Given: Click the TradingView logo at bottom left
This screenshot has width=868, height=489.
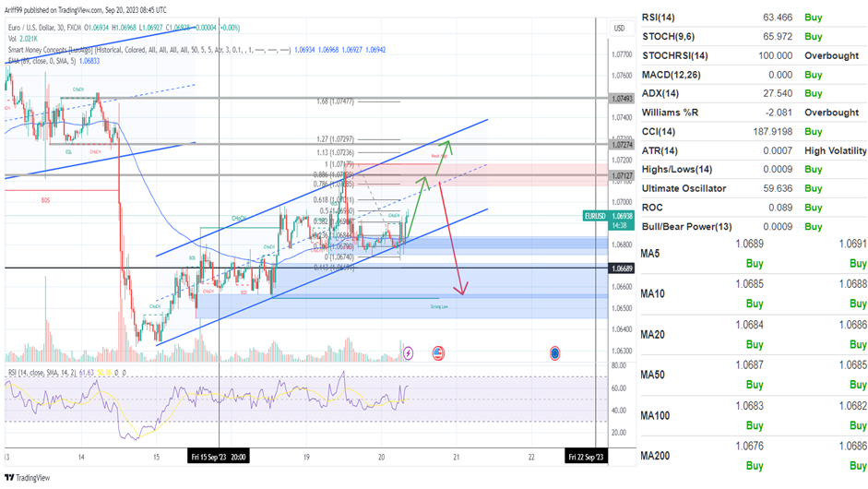Looking at the screenshot, I should point(28,477).
